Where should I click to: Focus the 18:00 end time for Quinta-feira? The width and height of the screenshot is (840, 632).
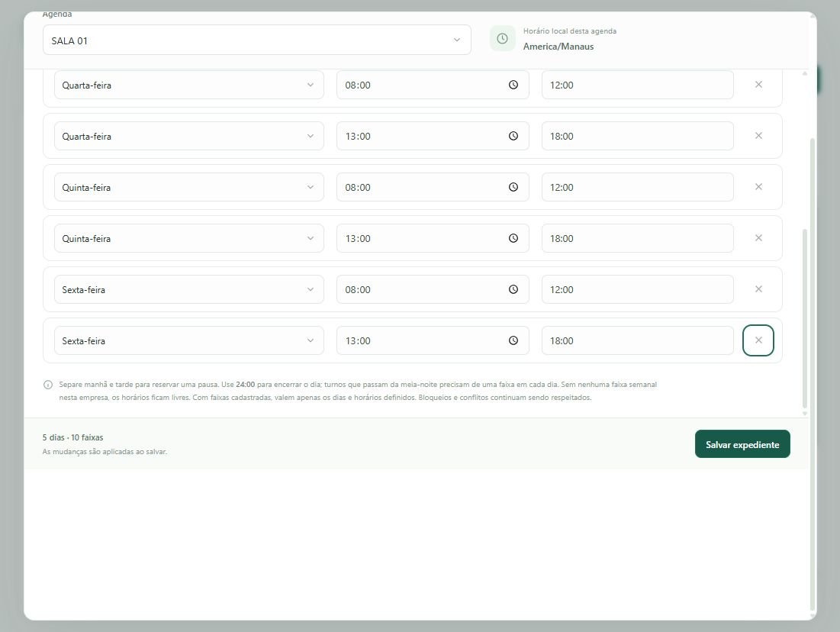[x=638, y=239]
